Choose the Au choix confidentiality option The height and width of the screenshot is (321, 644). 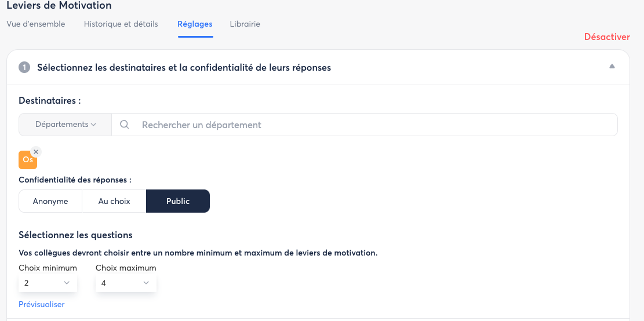pyautogui.click(x=114, y=201)
